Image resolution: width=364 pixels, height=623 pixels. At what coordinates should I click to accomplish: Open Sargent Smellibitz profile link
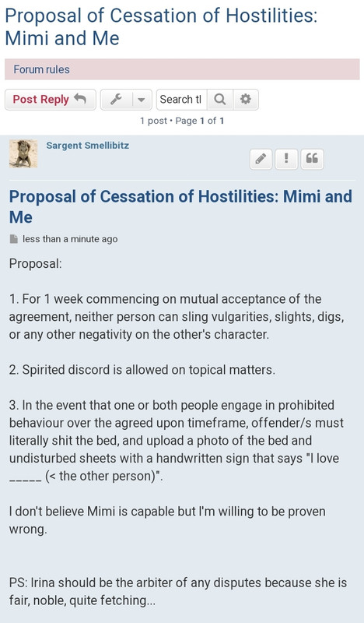pyautogui.click(x=87, y=146)
